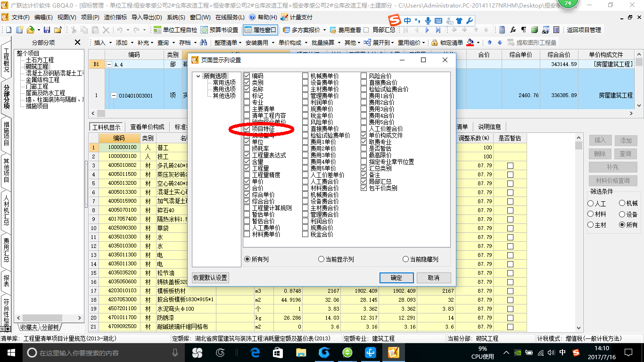Viewport: 644px width, 362px height.
Task: Switch Sogou input to 中 Chinese mode
Action: [x=407, y=21]
